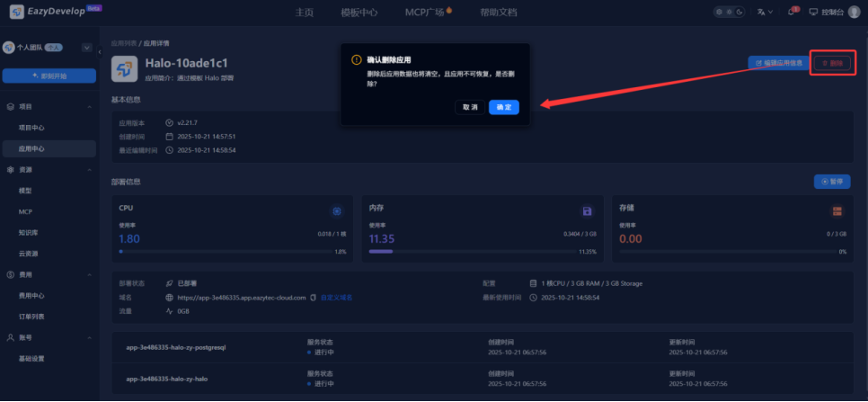Image resolution: width=868 pixels, height=402 pixels.
Task: Switch to dark theme moon icon
Action: (739, 12)
